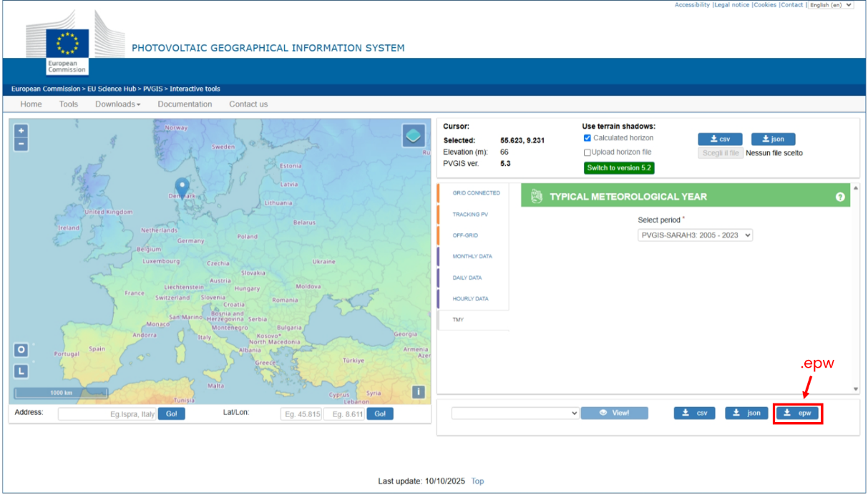Zoom in on the map with plus
Screen dimensions: 868x495
pyautogui.click(x=21, y=131)
